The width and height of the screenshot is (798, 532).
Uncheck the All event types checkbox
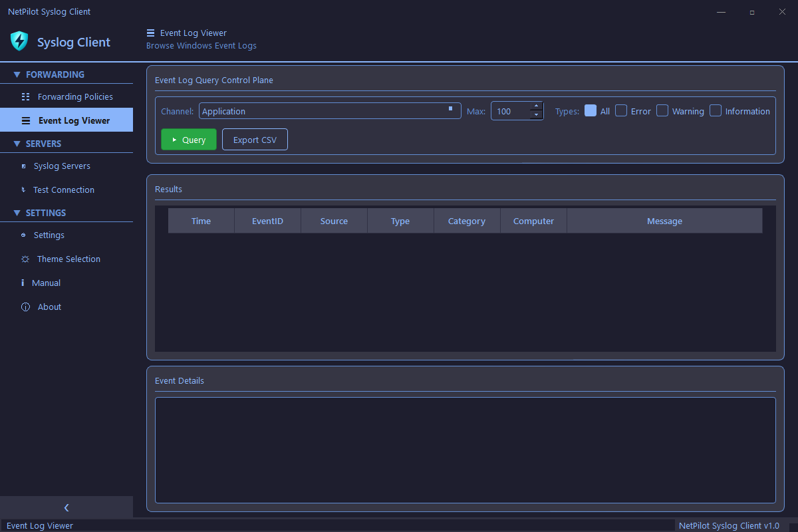[x=590, y=110]
